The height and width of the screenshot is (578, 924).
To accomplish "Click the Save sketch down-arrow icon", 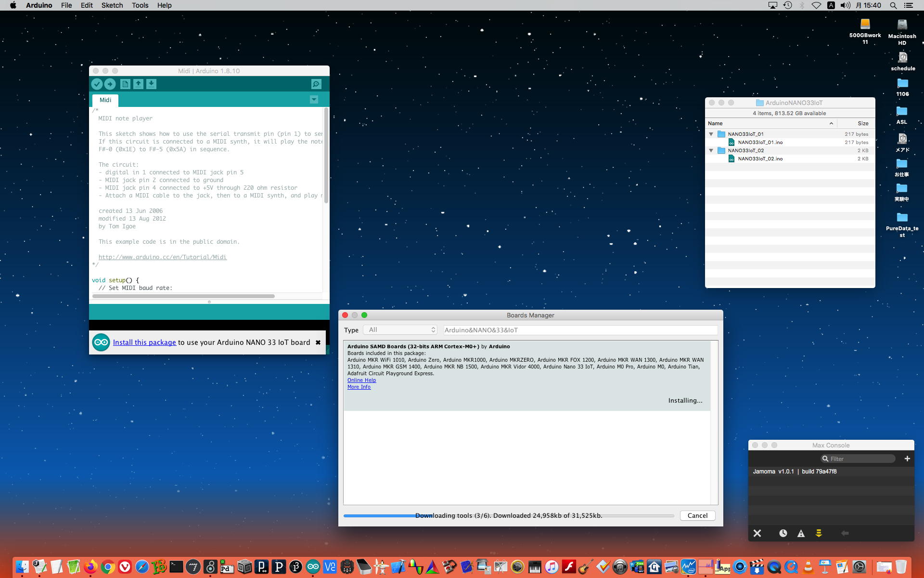I will (151, 84).
